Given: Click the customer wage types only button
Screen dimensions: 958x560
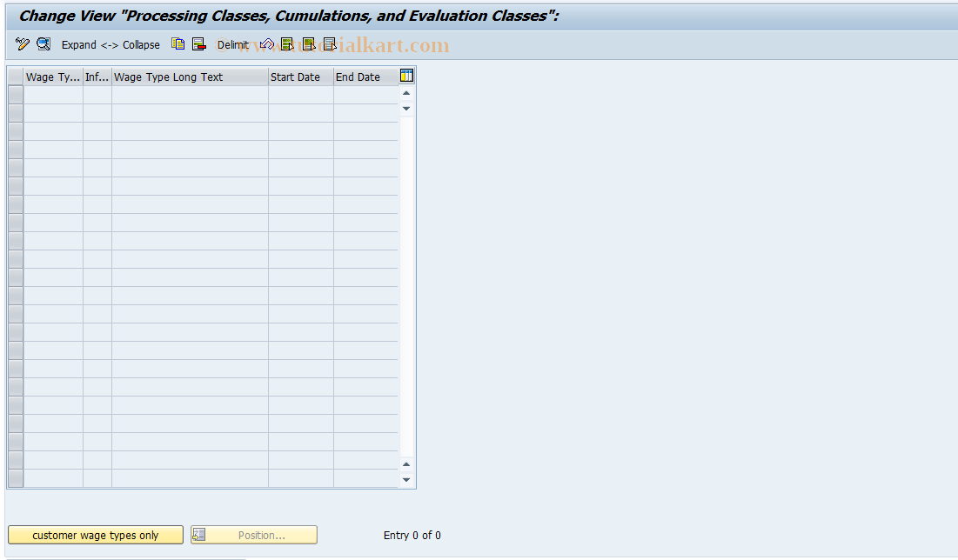Looking at the screenshot, I should coord(96,535).
